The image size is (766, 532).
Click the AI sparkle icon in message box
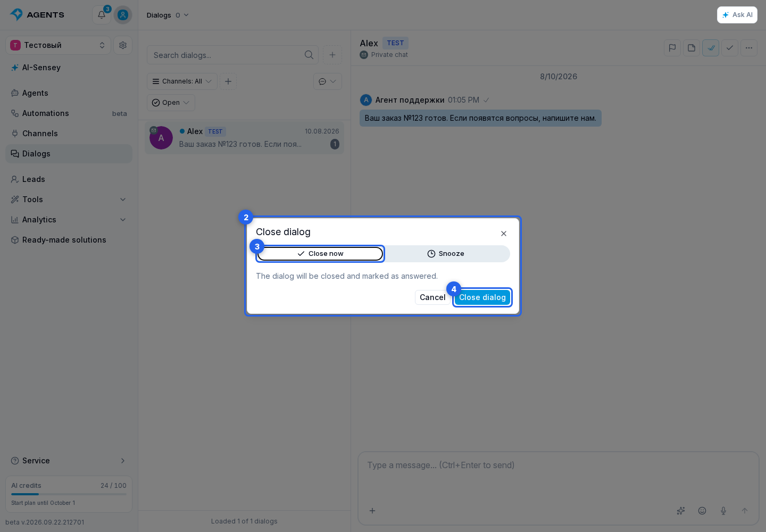(681, 511)
